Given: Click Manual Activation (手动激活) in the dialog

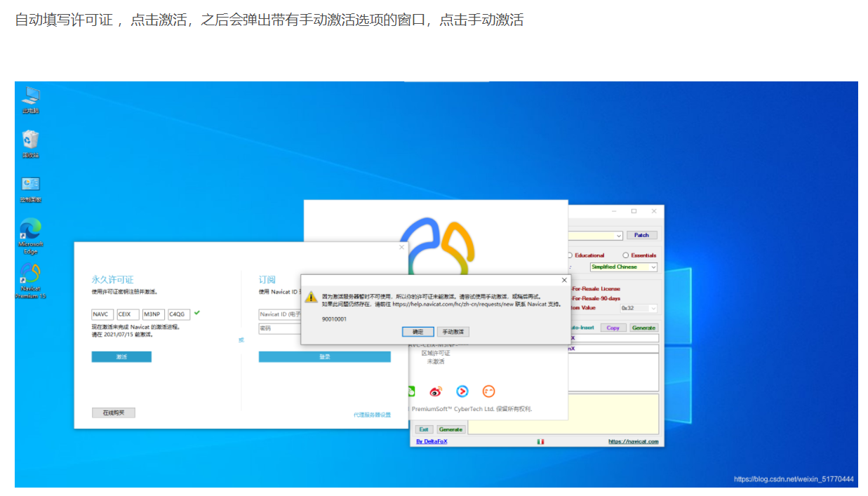Looking at the screenshot, I should pyautogui.click(x=453, y=331).
